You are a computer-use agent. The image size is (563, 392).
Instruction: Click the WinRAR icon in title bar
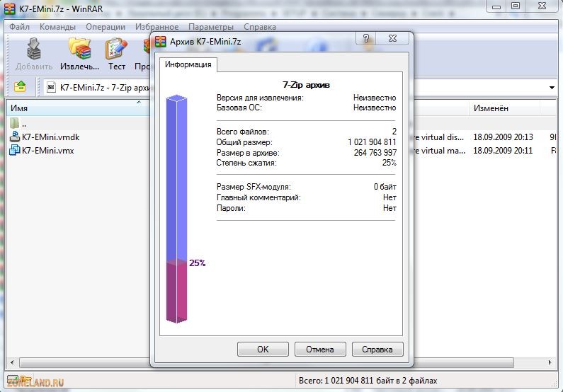pos(9,8)
